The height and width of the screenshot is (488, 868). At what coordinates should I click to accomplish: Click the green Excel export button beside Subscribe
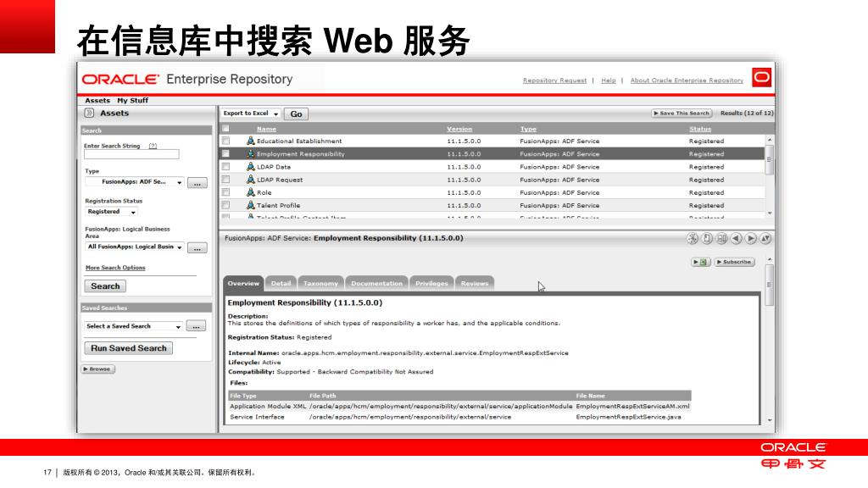(x=700, y=262)
